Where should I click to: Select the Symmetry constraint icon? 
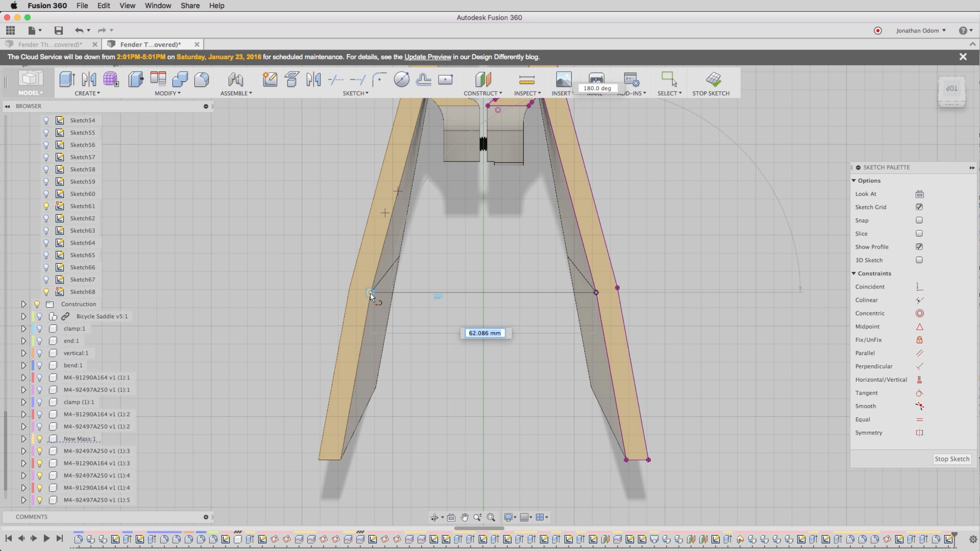tap(919, 433)
